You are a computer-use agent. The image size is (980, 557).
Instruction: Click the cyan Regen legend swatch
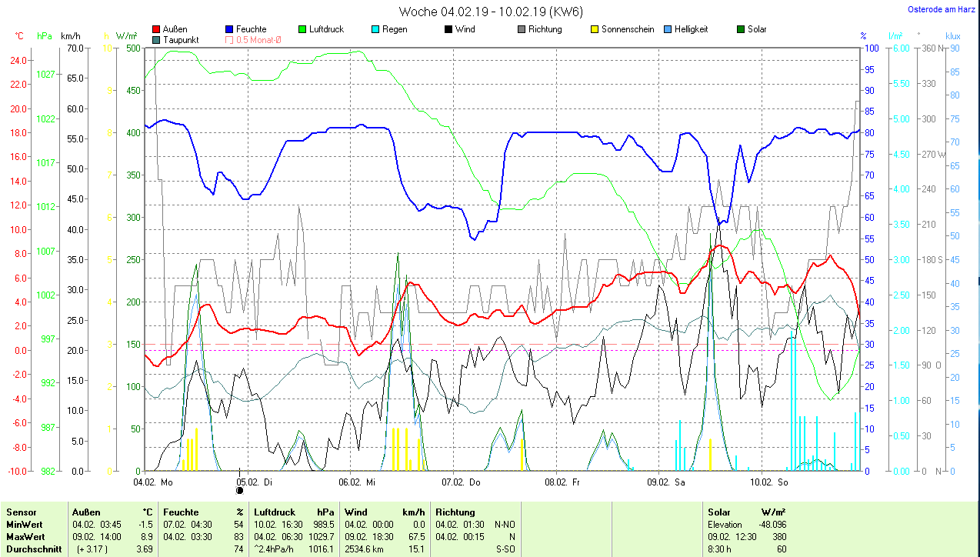click(375, 30)
